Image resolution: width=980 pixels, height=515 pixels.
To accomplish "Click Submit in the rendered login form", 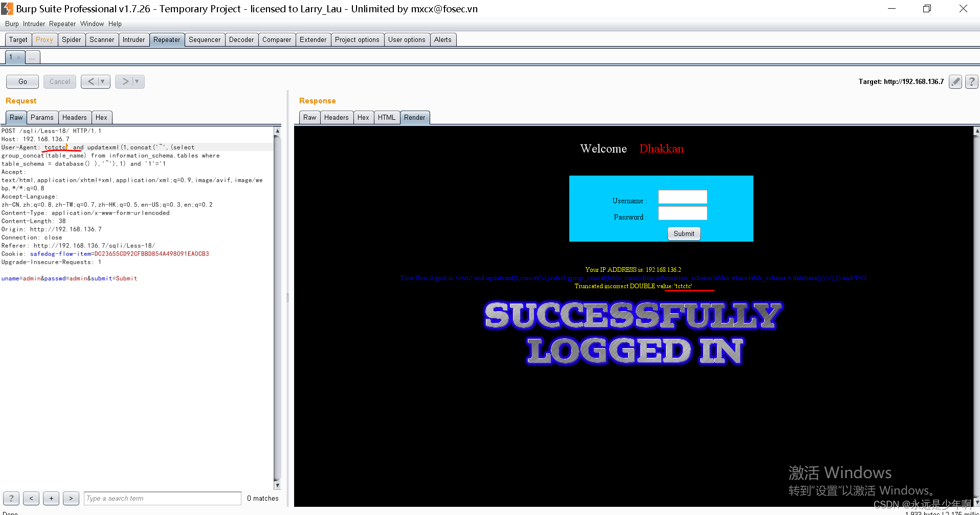I will click(684, 233).
